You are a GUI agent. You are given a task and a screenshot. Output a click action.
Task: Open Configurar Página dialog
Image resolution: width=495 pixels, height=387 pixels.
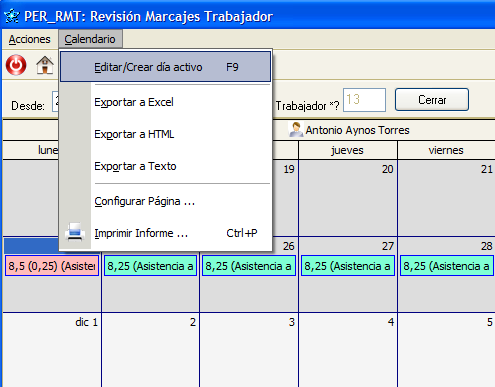[x=165, y=201]
